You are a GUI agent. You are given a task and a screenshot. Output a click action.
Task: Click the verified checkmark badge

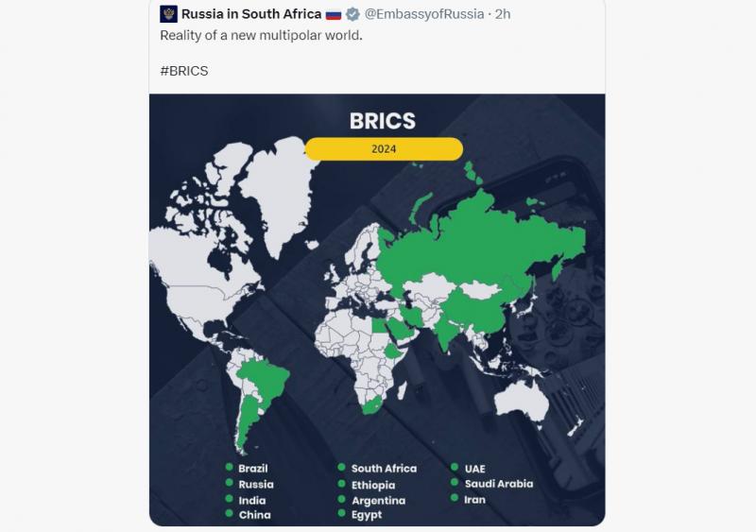tap(352, 14)
